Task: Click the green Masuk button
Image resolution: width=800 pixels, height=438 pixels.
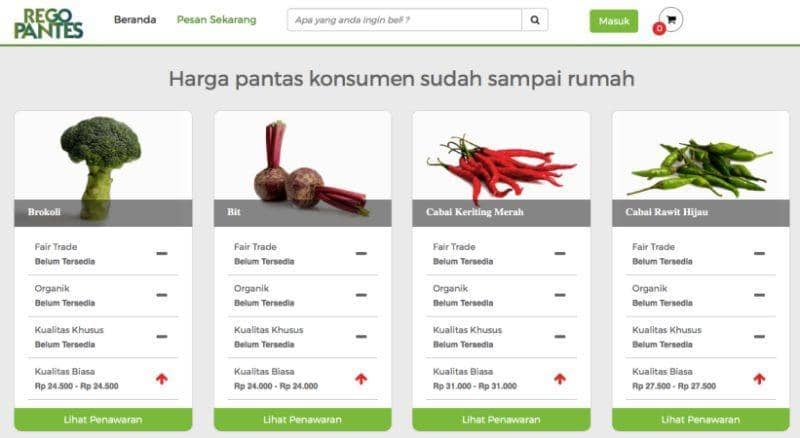Action: (614, 21)
